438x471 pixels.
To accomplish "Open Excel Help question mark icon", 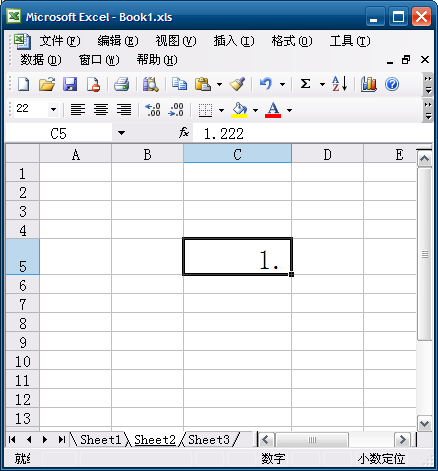I will pyautogui.click(x=392, y=84).
